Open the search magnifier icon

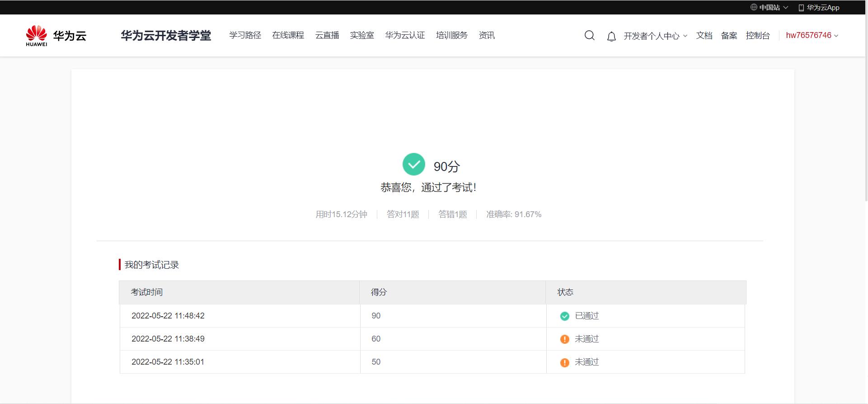(x=589, y=35)
